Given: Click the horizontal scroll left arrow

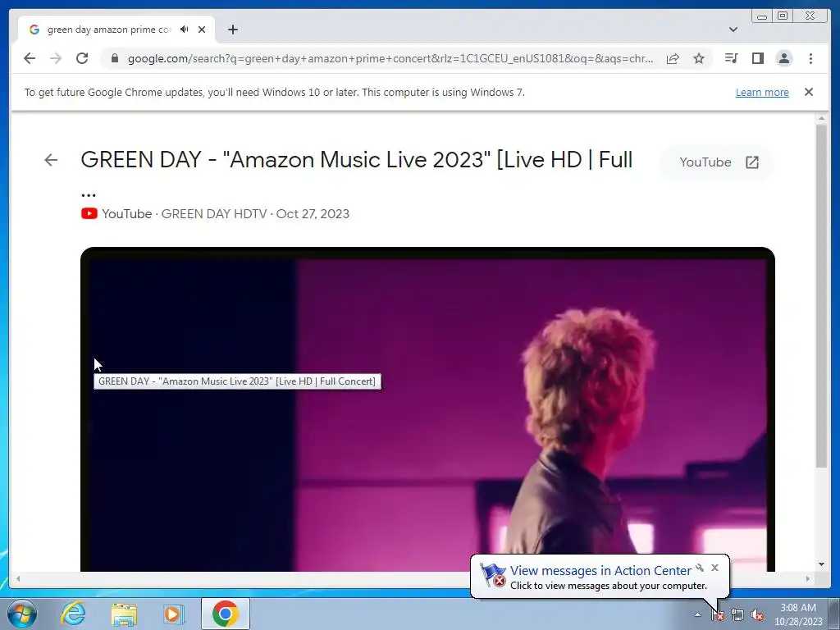Looking at the screenshot, I should click(x=18, y=578).
